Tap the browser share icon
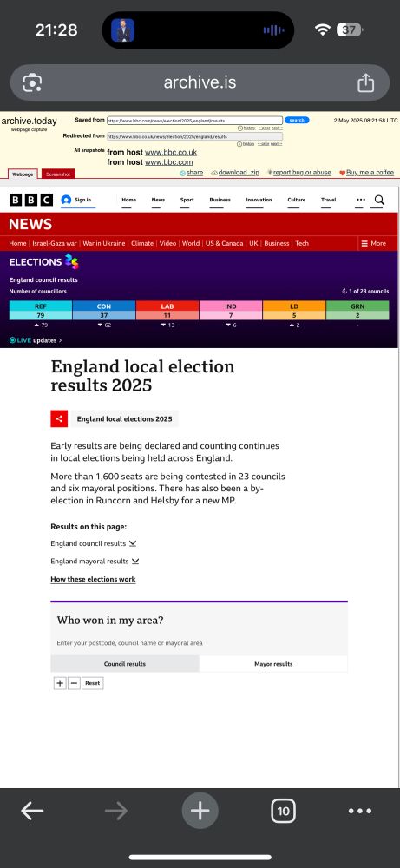The height and width of the screenshot is (868, 400). tap(365, 83)
